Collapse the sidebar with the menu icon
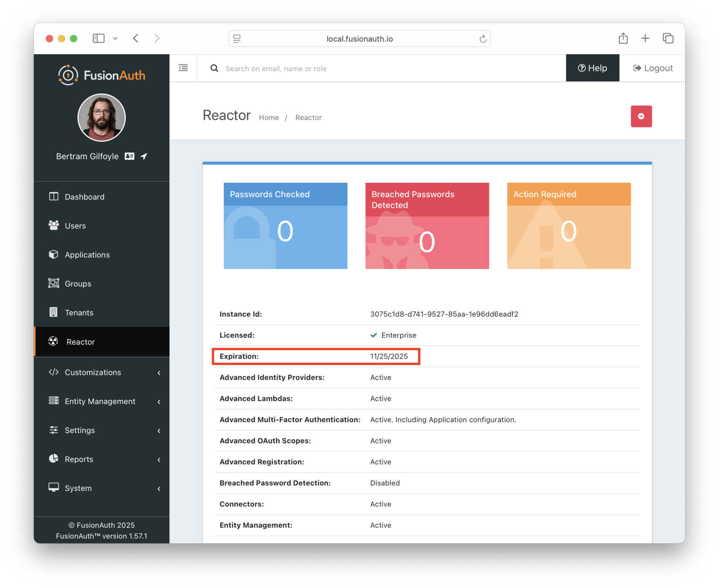719x588 pixels. (183, 68)
